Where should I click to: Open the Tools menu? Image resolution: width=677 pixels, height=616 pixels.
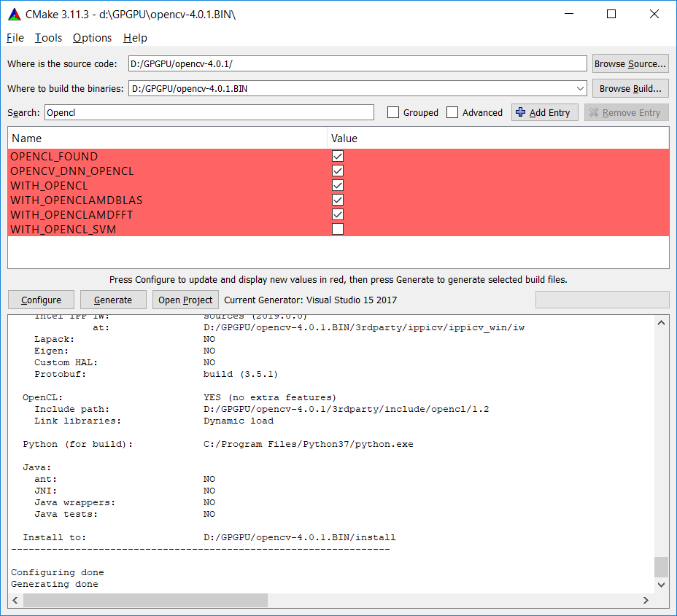coord(48,38)
